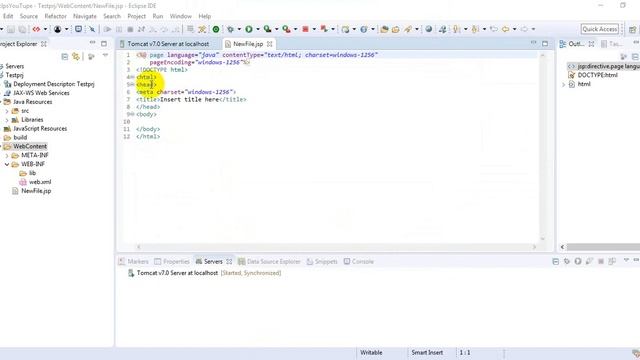Minimize the Project Explorer view
This screenshot has width=640, height=360.
[92, 43]
